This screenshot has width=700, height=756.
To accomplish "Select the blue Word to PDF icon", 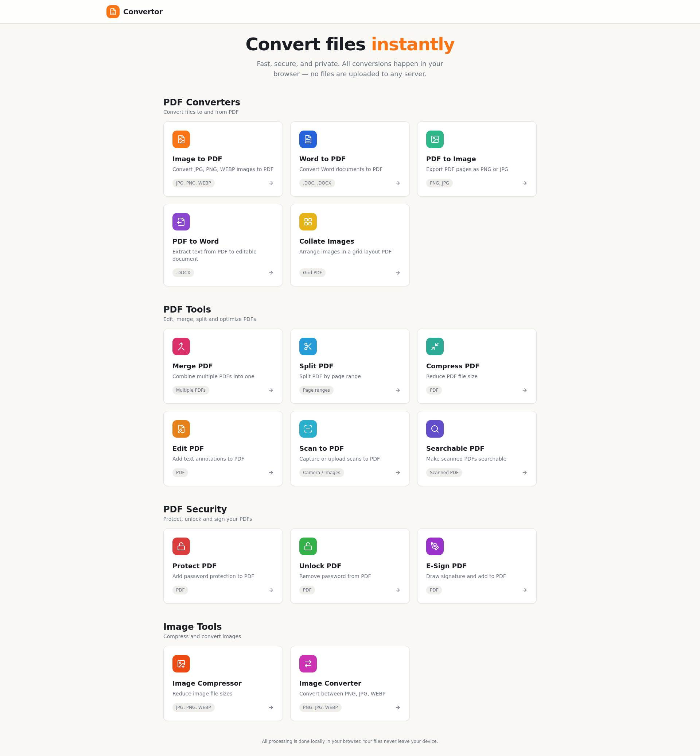I will pos(308,139).
